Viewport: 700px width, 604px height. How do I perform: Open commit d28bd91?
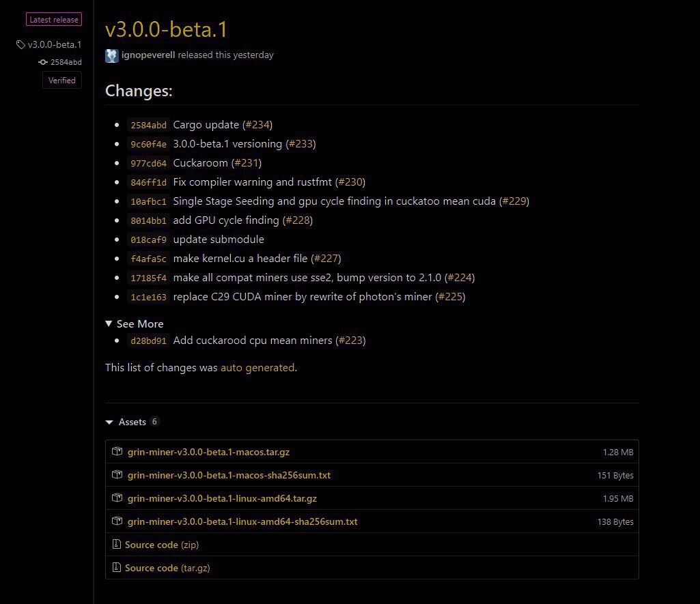tap(148, 341)
